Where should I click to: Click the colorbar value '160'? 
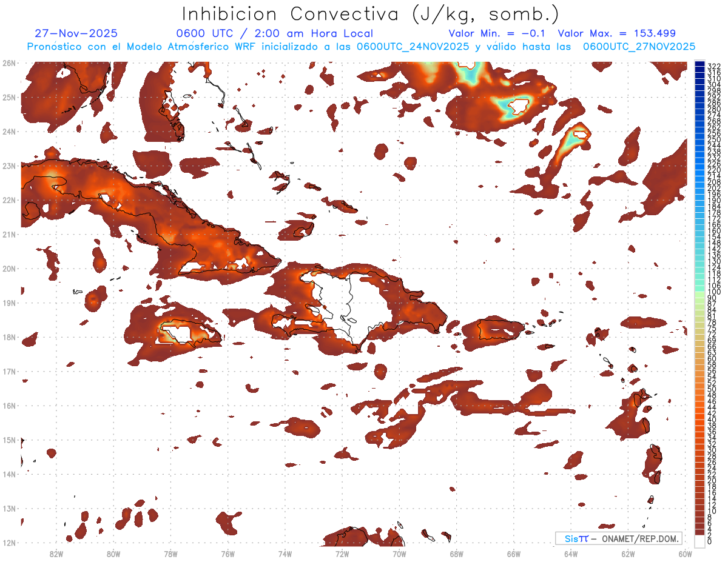pos(714,231)
